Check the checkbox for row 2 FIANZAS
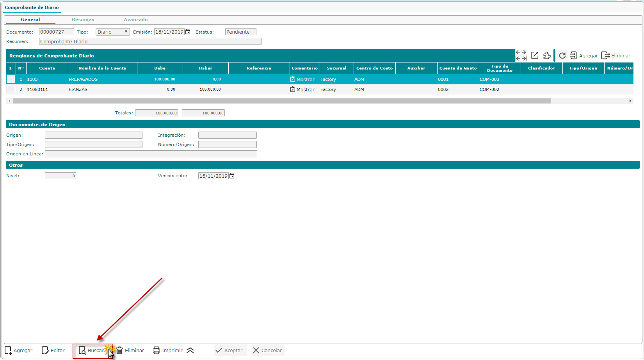The width and height of the screenshot is (644, 360). point(11,89)
